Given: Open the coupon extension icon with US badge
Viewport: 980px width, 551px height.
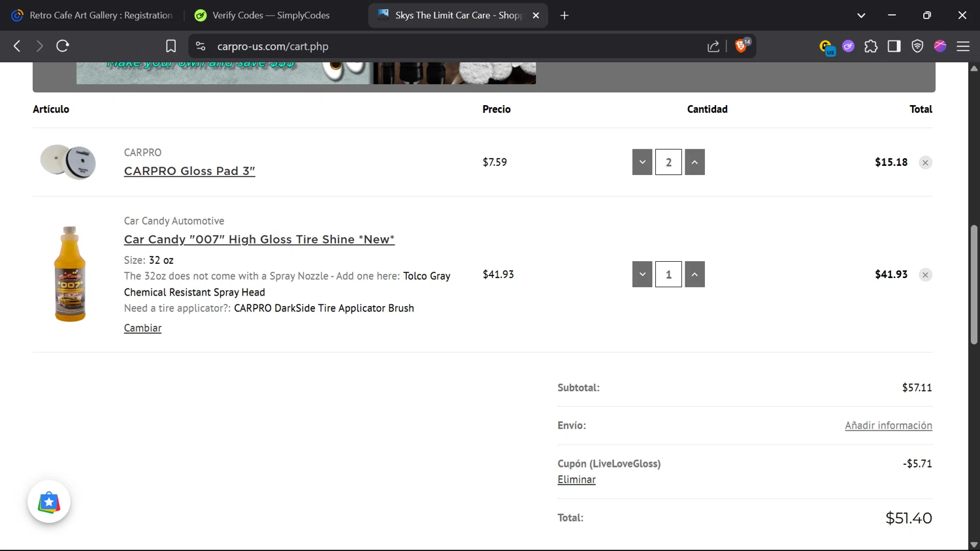Looking at the screenshot, I should coord(827,47).
